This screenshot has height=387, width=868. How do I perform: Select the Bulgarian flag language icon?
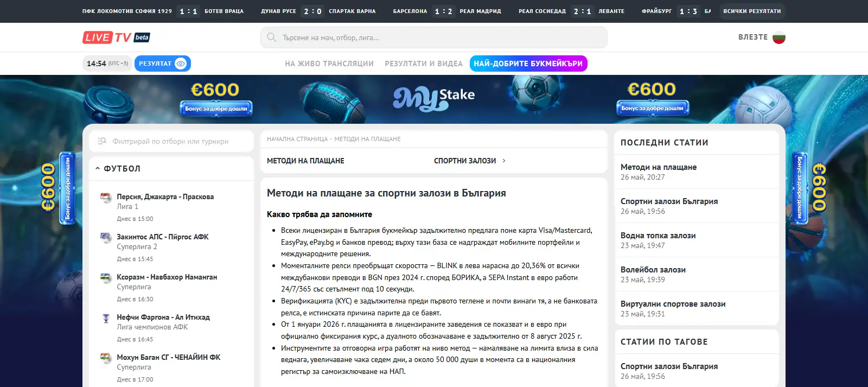tap(779, 37)
